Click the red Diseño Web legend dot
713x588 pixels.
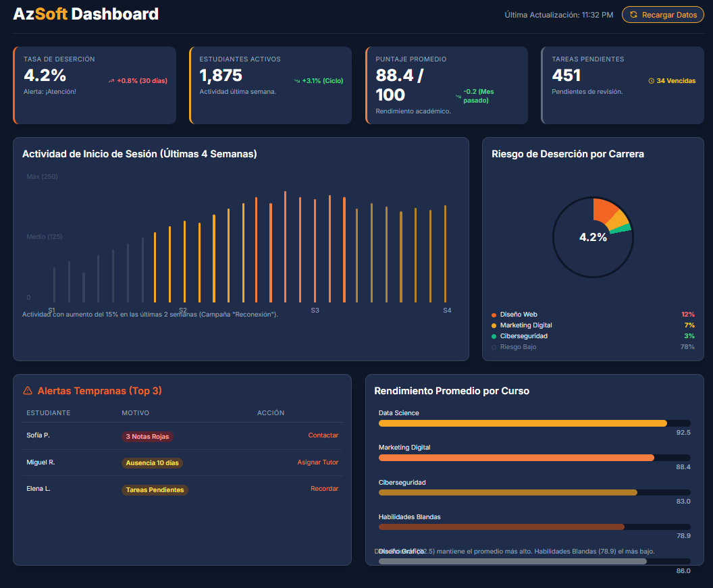[x=492, y=315]
